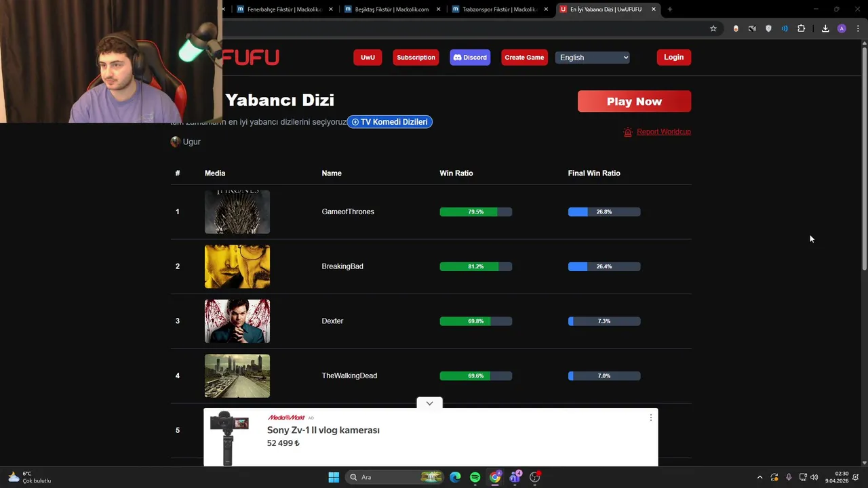Close the Trabzonspor Fikstür tab
This screenshot has width=868, height=488.
coord(546,9)
